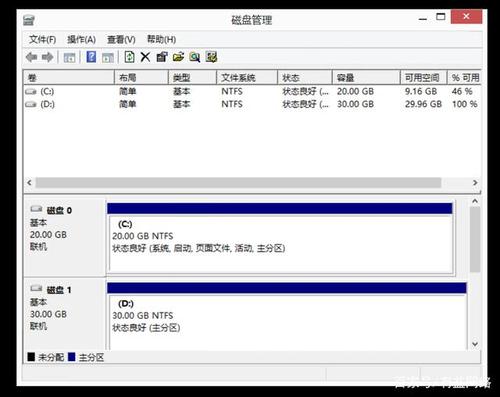Open the blue Help question mark icon
This screenshot has height=397, width=500.
pyautogui.click(x=91, y=57)
